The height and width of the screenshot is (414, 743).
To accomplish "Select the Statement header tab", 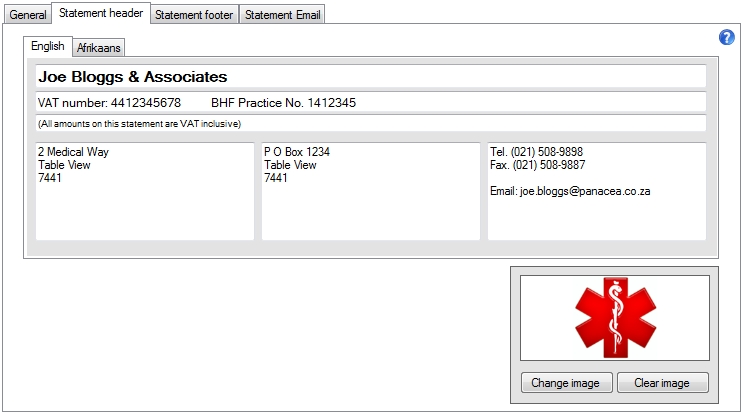I will click(x=101, y=14).
